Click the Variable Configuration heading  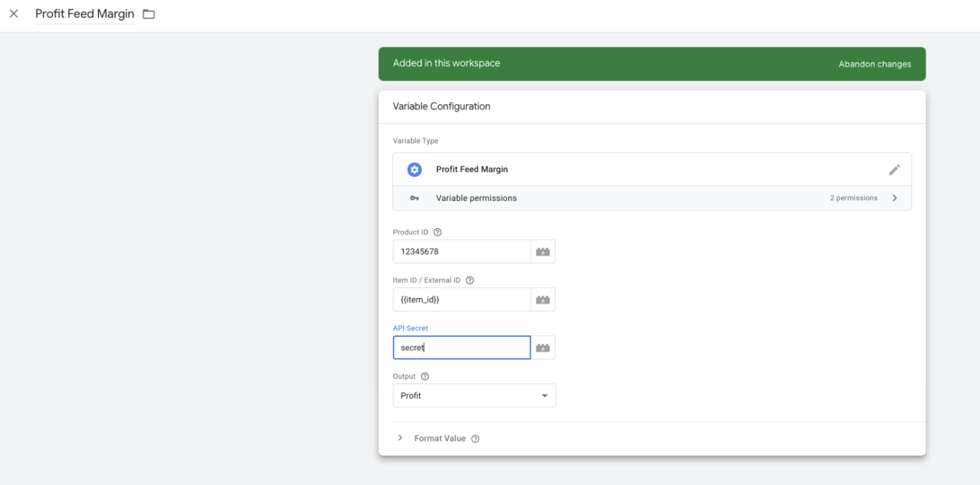(442, 106)
